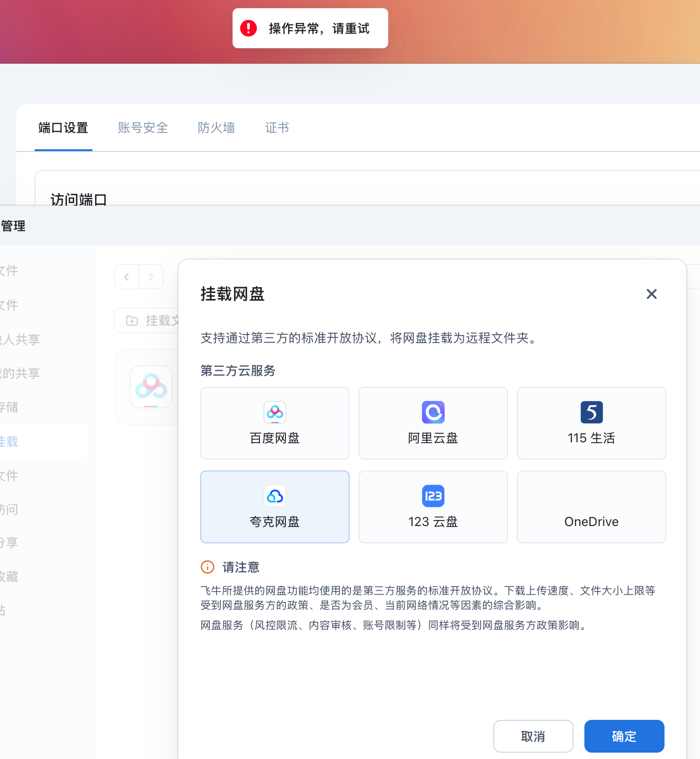The height and width of the screenshot is (759, 700).
Task: Close the 挂载网盘 dialog
Action: (x=652, y=294)
